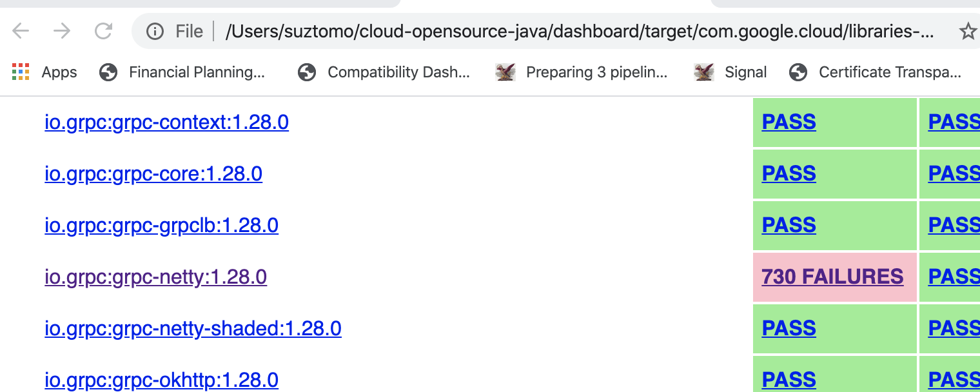Open io.grpc:grpc-core:1.28.0 details
Viewport: 980px width, 392px height.
coord(153,173)
